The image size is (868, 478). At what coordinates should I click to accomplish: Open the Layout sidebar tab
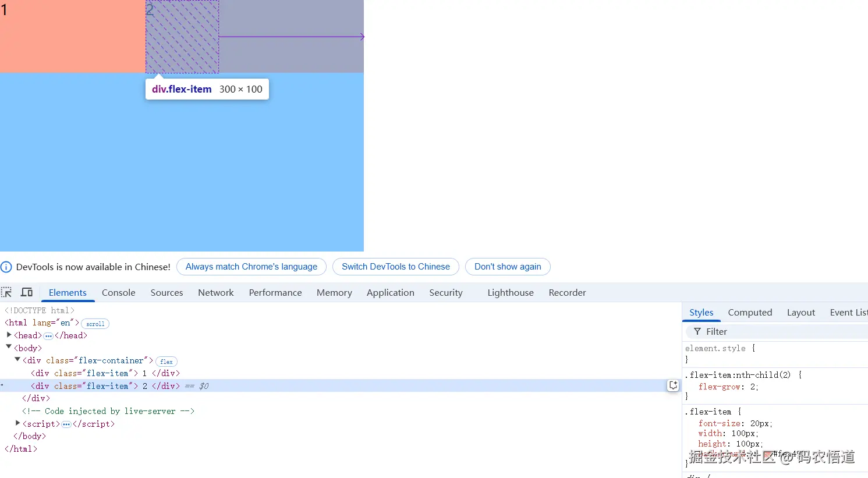[x=801, y=313]
